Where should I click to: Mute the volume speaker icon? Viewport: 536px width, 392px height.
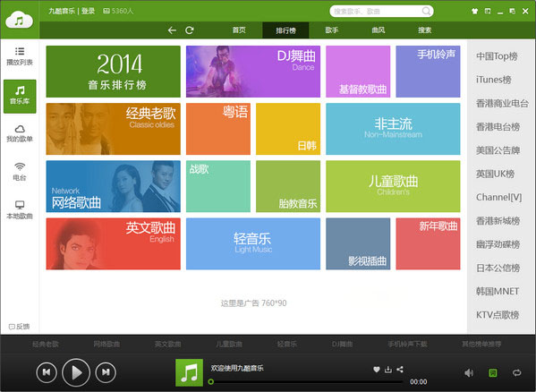(469, 372)
